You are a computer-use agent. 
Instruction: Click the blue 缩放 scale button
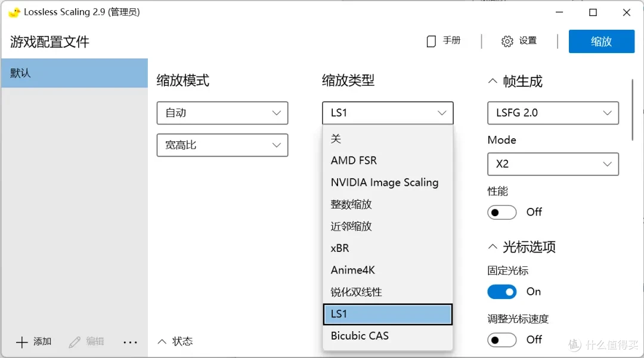(x=601, y=41)
